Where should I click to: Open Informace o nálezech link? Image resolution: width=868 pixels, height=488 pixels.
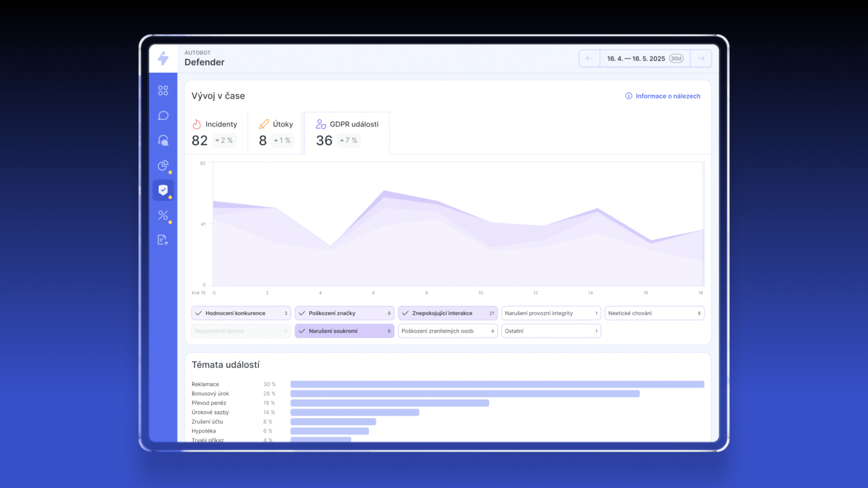pos(663,96)
